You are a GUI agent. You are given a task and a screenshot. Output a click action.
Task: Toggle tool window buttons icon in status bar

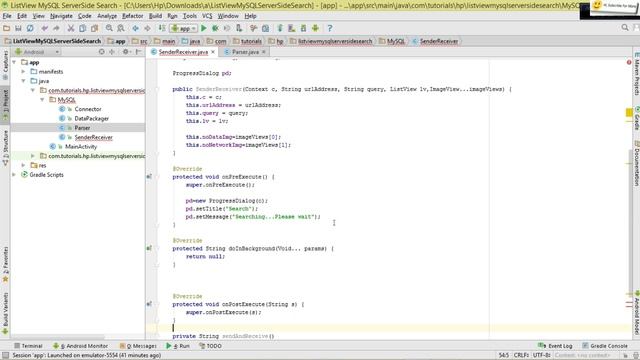point(5,356)
